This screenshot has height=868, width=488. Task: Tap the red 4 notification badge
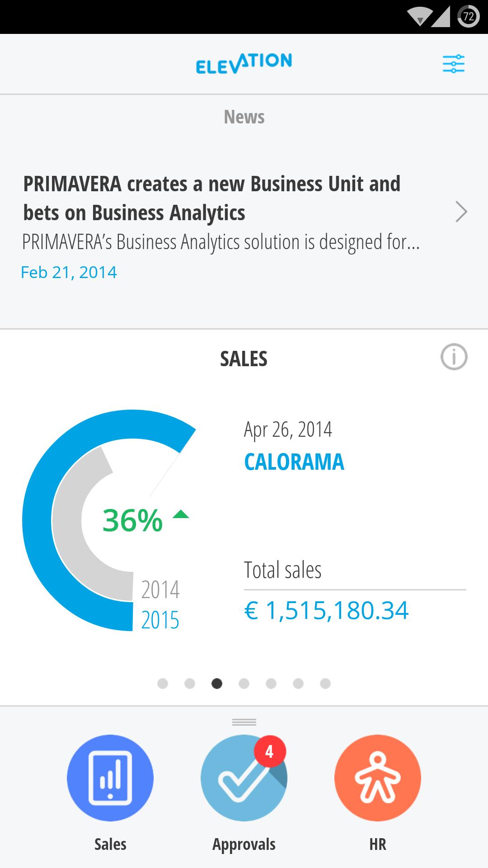(270, 751)
